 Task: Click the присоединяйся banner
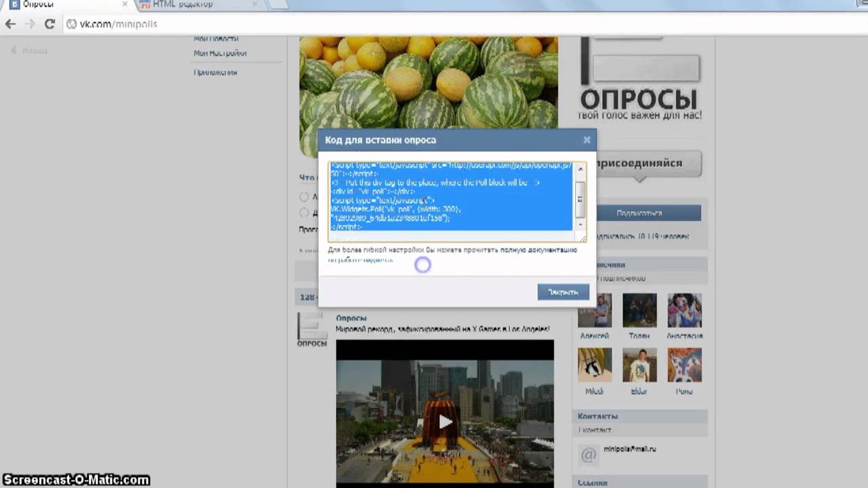click(x=639, y=163)
